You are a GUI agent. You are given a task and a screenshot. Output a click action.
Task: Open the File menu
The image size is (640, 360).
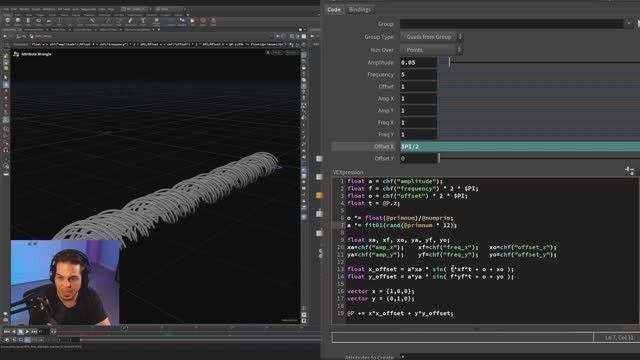(6, 9)
